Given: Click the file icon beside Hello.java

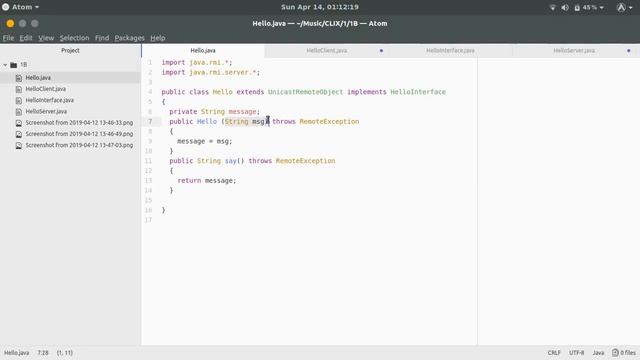Looking at the screenshot, I should 19,78.
